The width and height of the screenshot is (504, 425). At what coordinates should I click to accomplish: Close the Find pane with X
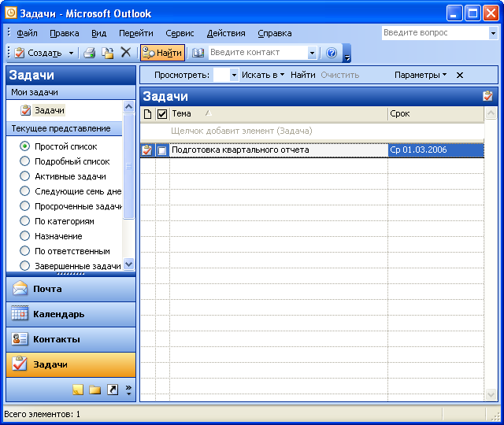pos(460,76)
